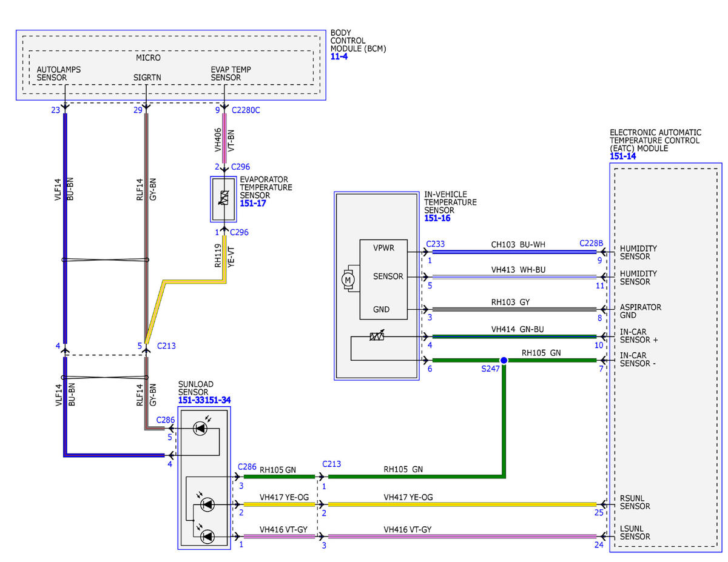The image size is (728, 562).
Task: Click the thermistor symbol in Evaporator Temperature Sensor
Action: coord(224,198)
